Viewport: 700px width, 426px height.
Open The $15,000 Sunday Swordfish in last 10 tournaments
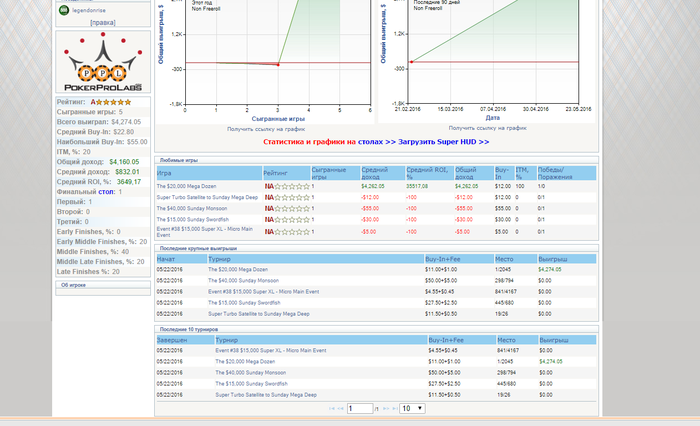click(252, 384)
